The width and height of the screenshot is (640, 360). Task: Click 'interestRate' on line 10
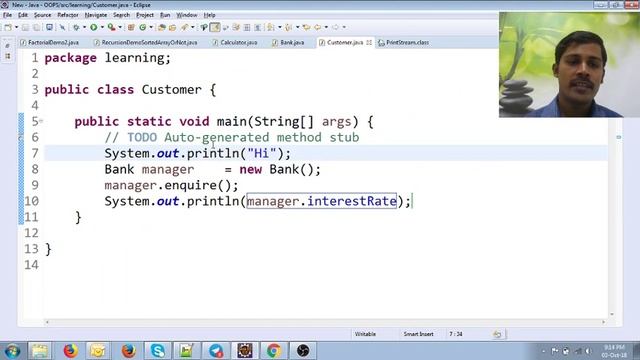pyautogui.click(x=352, y=201)
